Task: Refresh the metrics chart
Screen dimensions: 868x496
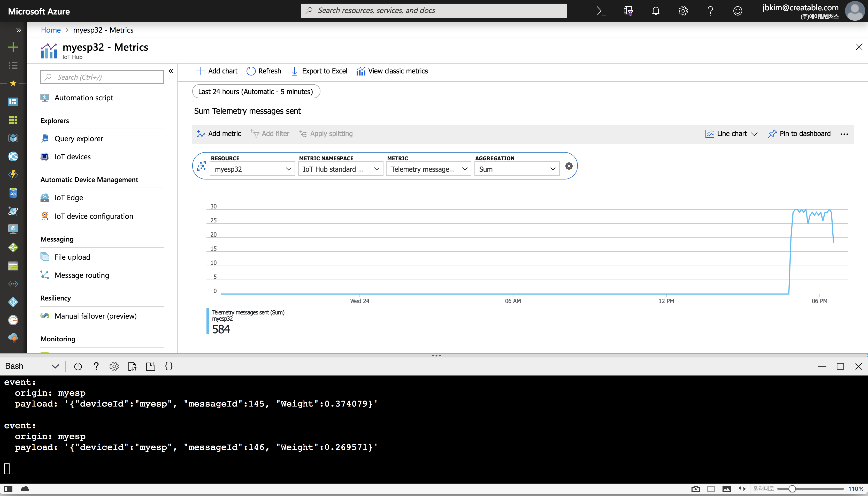Action: (x=264, y=71)
